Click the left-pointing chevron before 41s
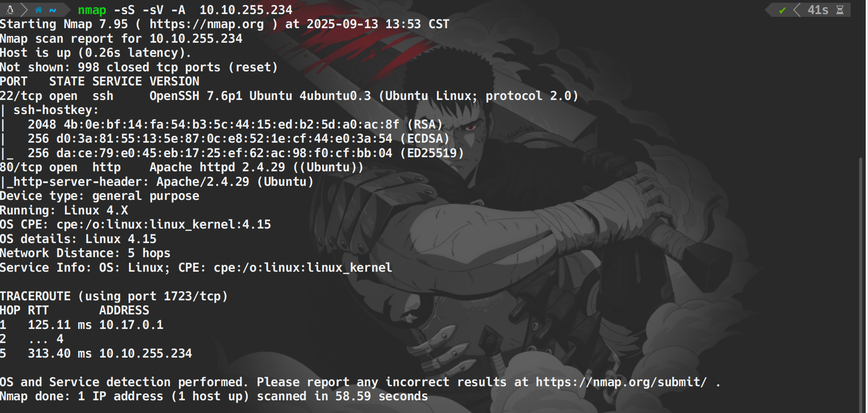 tap(797, 10)
